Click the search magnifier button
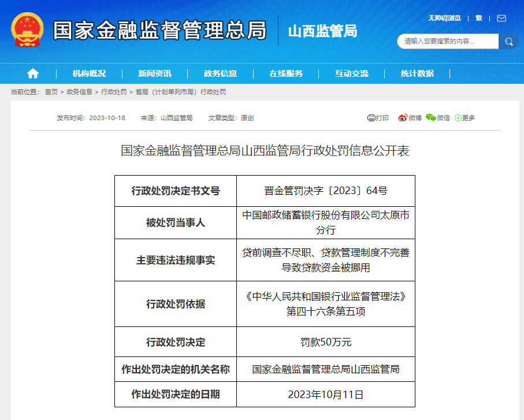524x420 pixels. pos(508,42)
